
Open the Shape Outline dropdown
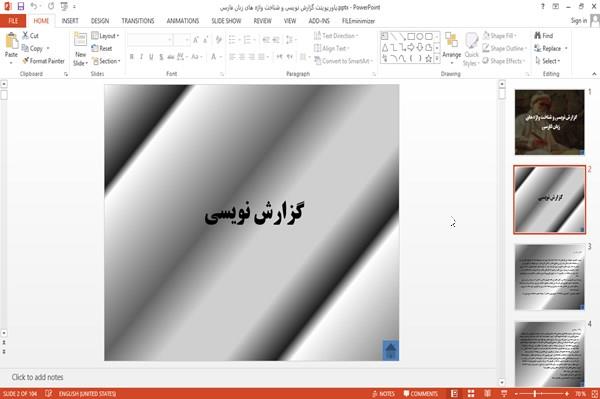505,48
